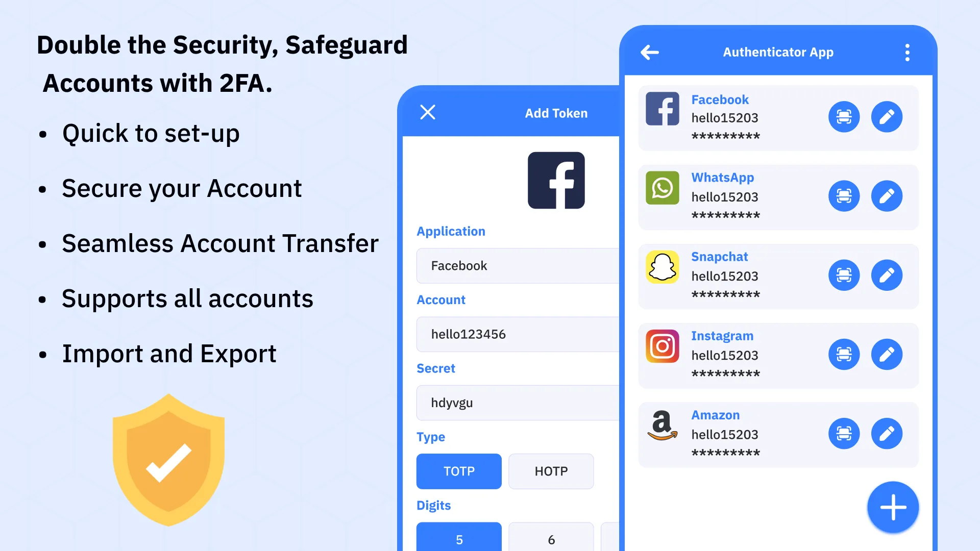This screenshot has height=551, width=980.
Task: Toggle WhatsApp QR scan icon
Action: pos(843,196)
